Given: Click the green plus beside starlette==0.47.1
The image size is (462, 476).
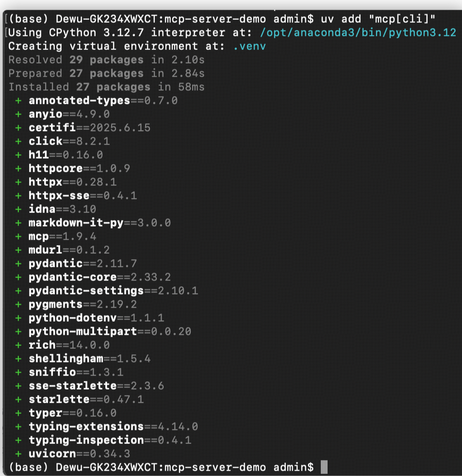Looking at the screenshot, I should click(18, 399).
